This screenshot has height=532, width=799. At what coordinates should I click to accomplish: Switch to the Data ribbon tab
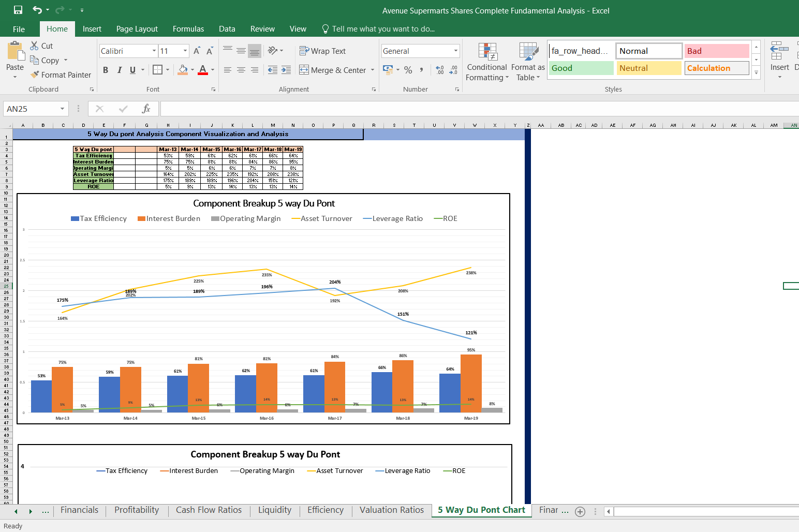pos(227,29)
